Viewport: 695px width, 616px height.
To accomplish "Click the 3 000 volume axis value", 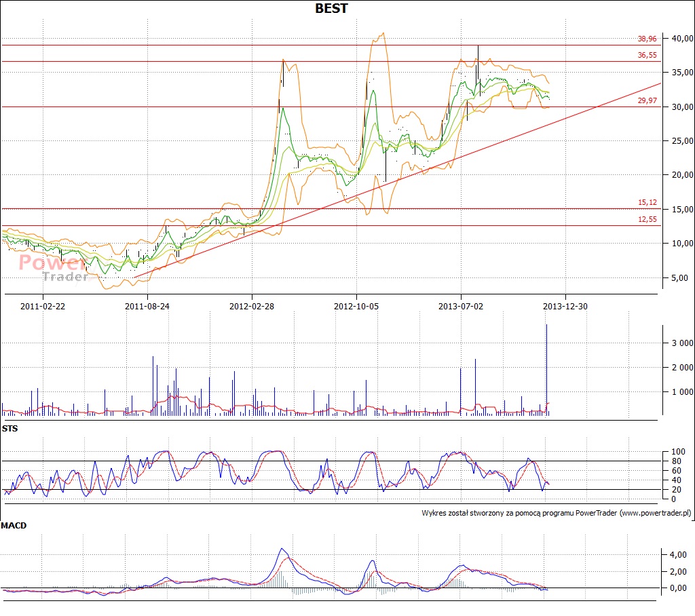I will [x=682, y=343].
